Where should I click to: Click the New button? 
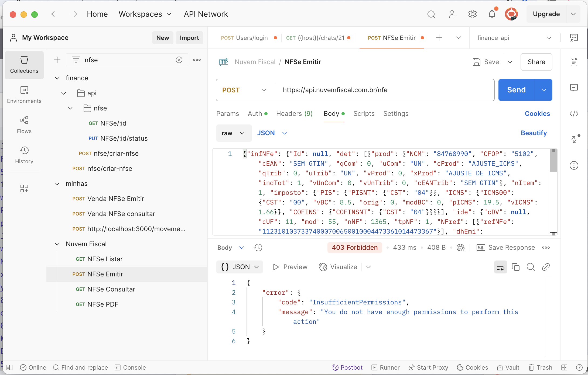pos(163,38)
